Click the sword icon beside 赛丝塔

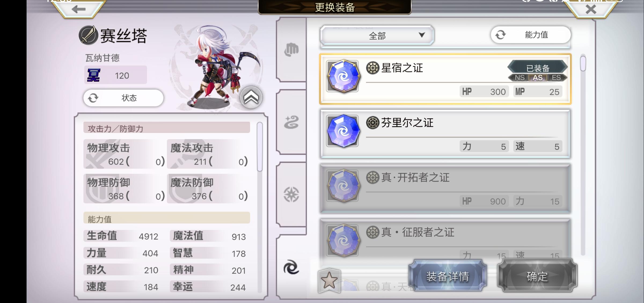(88, 35)
